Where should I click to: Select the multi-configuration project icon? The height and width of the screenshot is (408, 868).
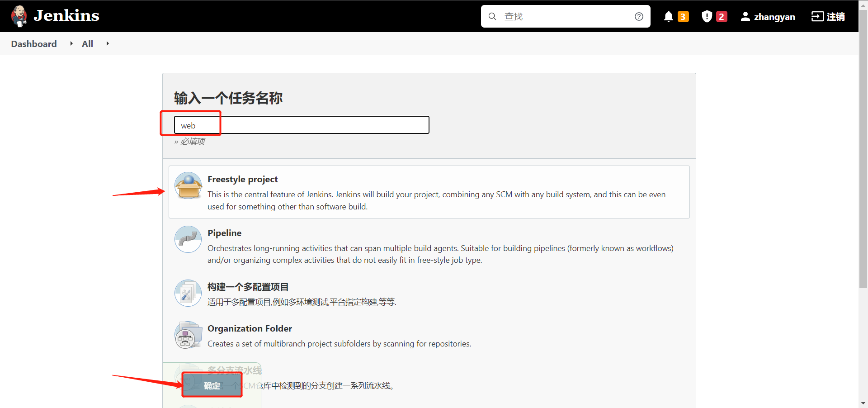pyautogui.click(x=188, y=293)
